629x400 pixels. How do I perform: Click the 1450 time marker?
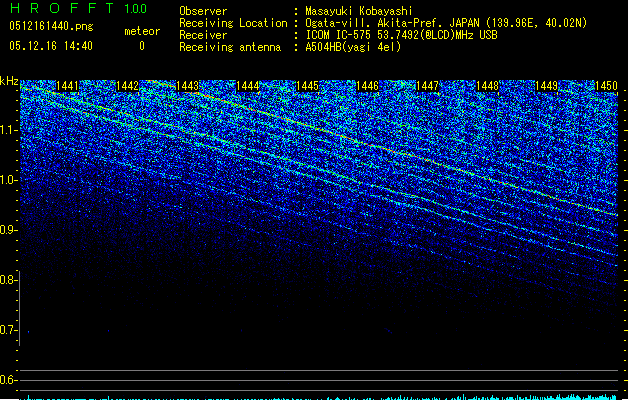pos(607,86)
